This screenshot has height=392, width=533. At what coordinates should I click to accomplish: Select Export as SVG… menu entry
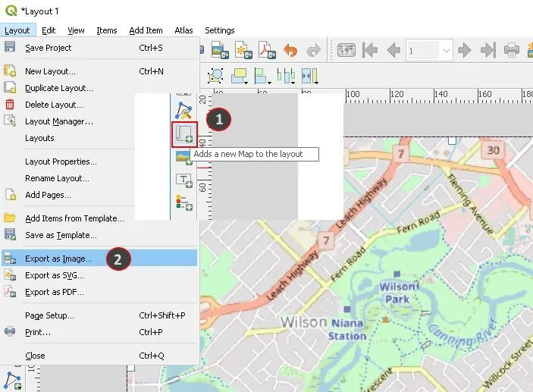pyautogui.click(x=99, y=275)
